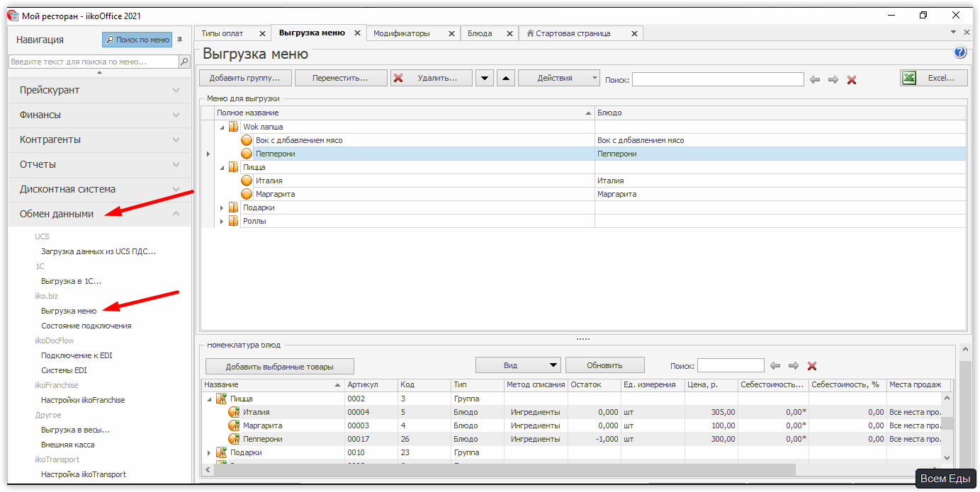Screen dimensions: 980x492
Task: Go to previous top search result arrow
Action: coord(815,80)
